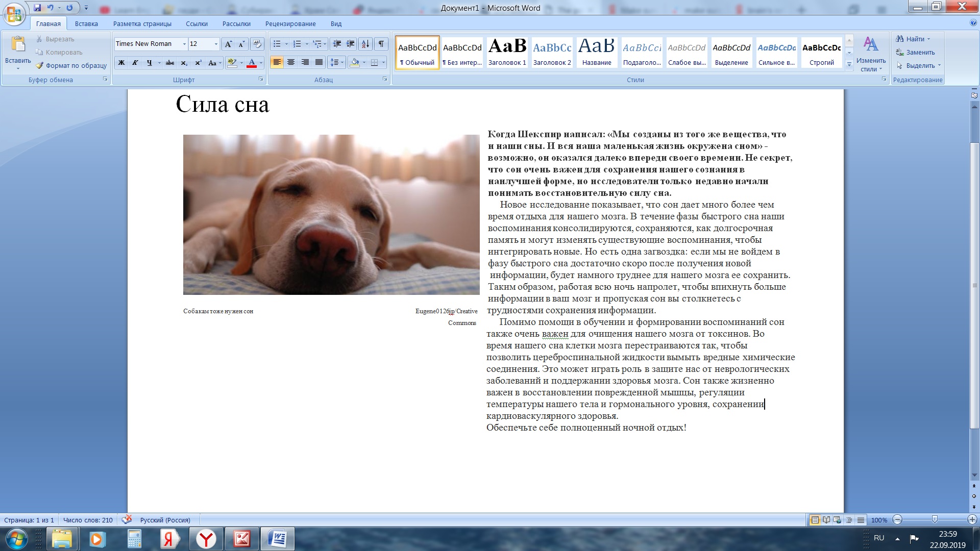980x551 pixels.
Task: Click the Заменить button
Action: (x=915, y=53)
